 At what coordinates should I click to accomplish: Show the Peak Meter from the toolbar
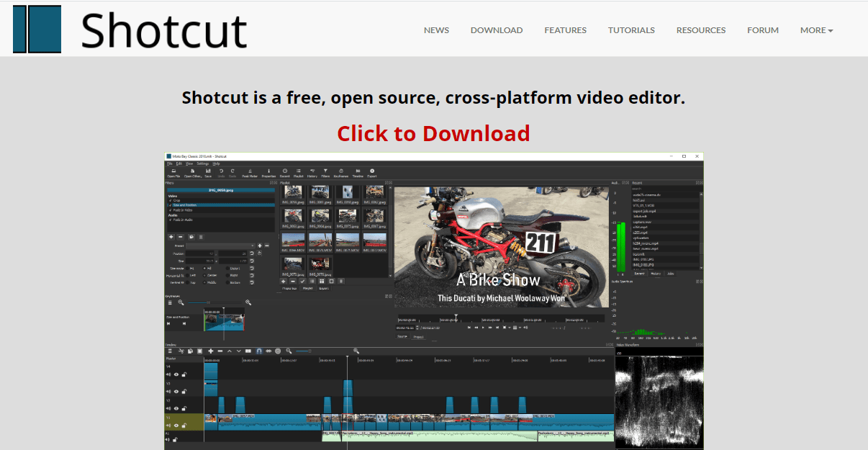point(250,173)
